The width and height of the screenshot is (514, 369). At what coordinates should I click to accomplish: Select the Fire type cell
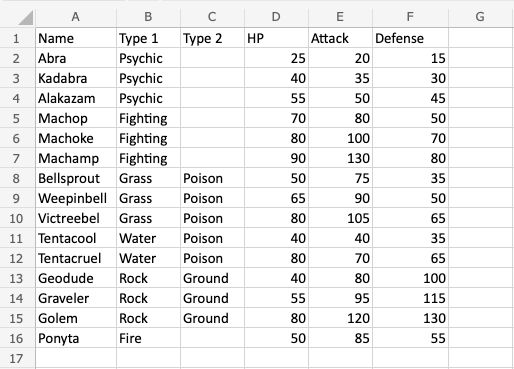[148, 338]
